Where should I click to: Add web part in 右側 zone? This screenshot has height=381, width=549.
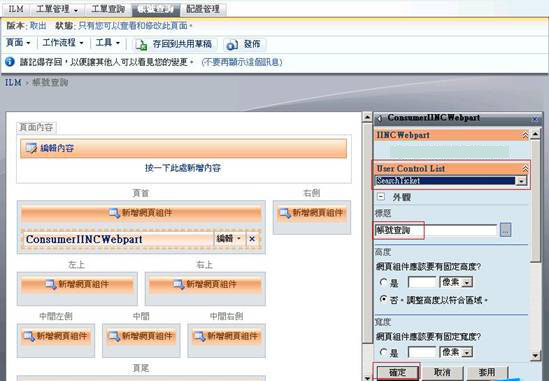(312, 213)
